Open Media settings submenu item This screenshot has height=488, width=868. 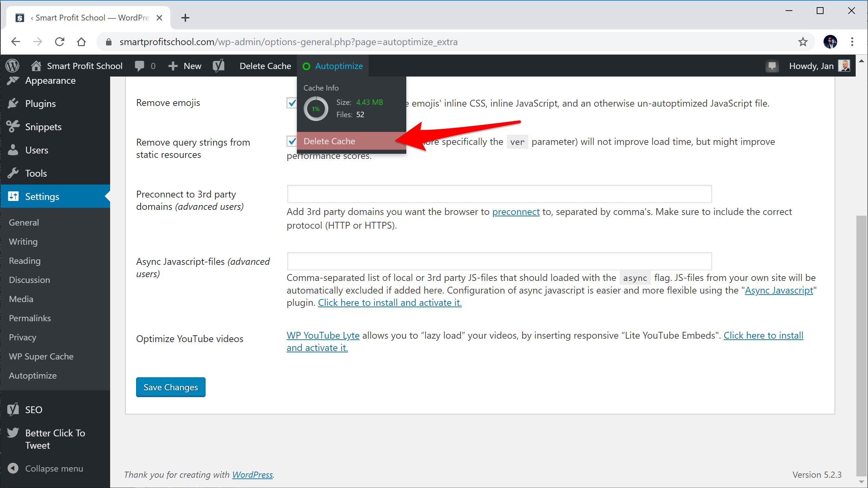(x=21, y=299)
